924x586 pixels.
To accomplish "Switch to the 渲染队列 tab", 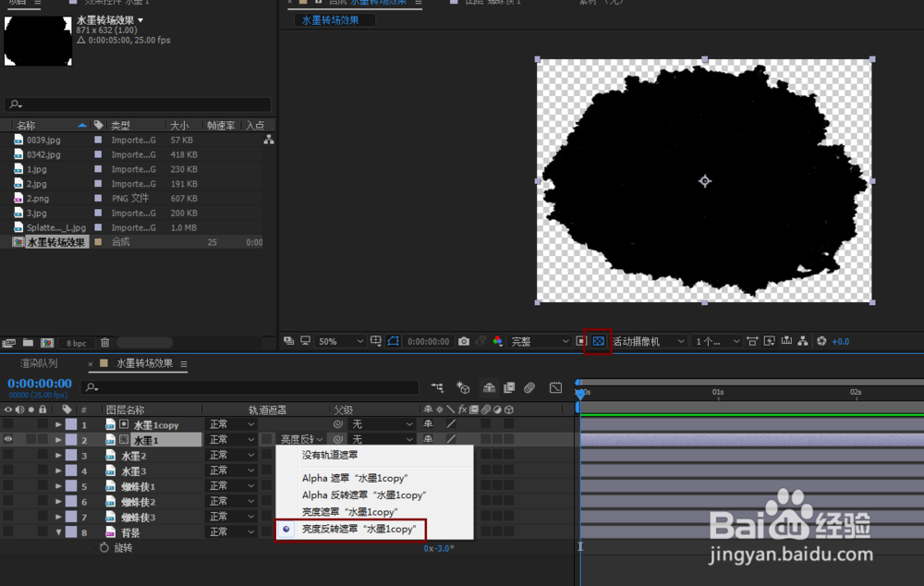I will tap(39, 363).
